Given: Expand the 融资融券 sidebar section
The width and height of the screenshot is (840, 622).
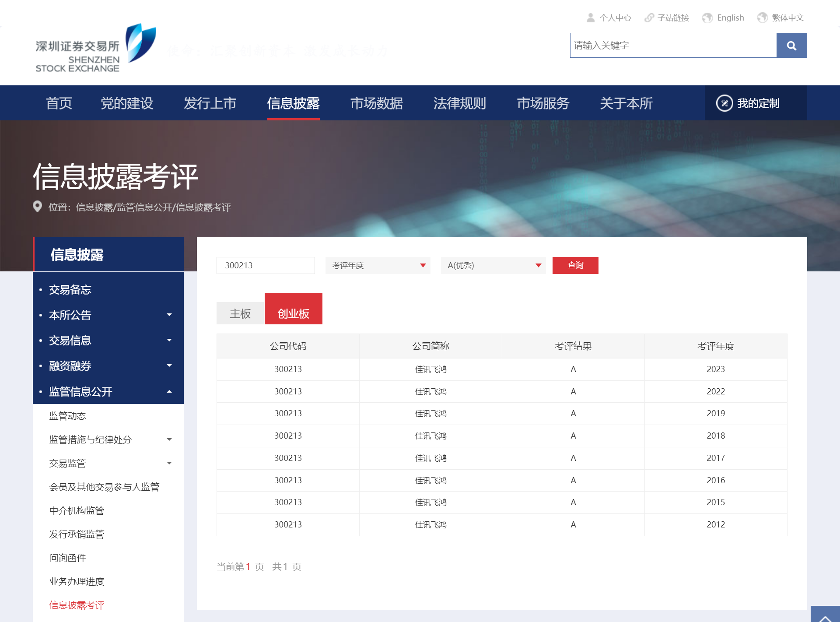Looking at the screenshot, I should 169,365.
